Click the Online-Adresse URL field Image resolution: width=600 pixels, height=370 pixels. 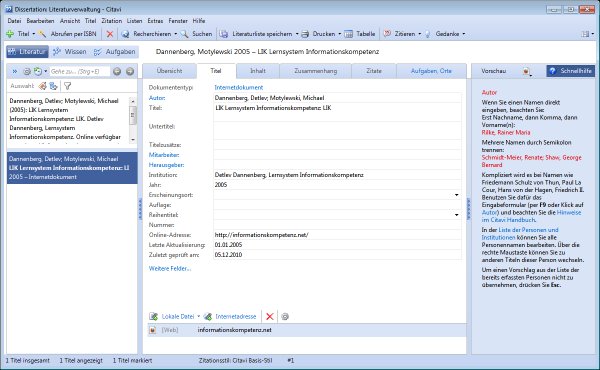tap(337, 235)
